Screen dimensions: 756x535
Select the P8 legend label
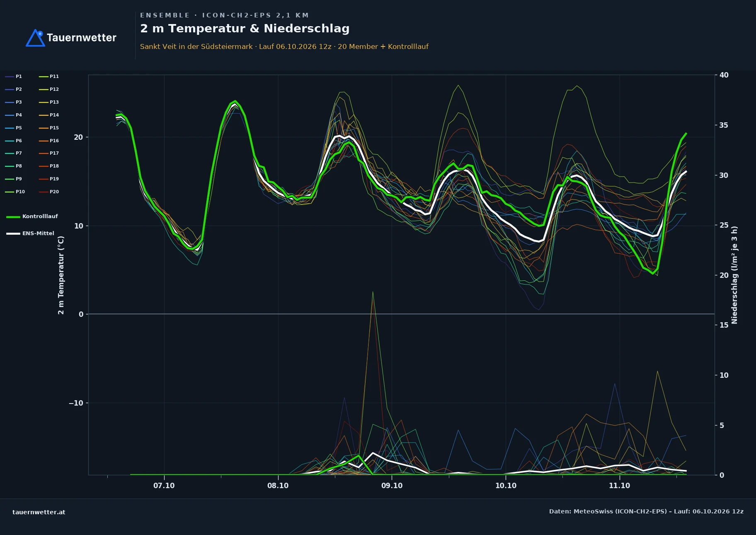pyautogui.click(x=14, y=166)
